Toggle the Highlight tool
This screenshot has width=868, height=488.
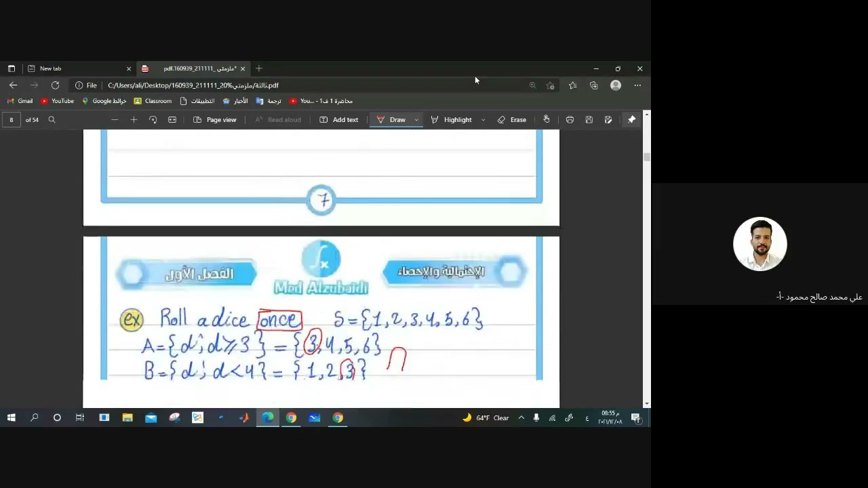coord(452,120)
